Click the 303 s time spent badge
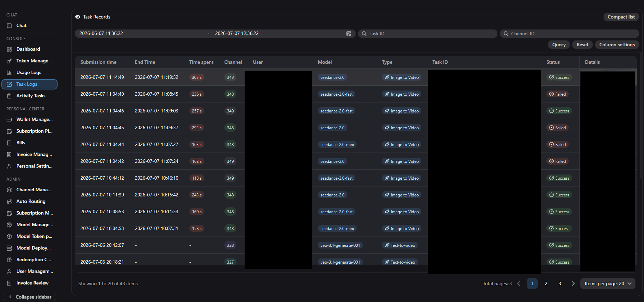Image resolution: width=644 pixels, height=302 pixels. click(197, 77)
